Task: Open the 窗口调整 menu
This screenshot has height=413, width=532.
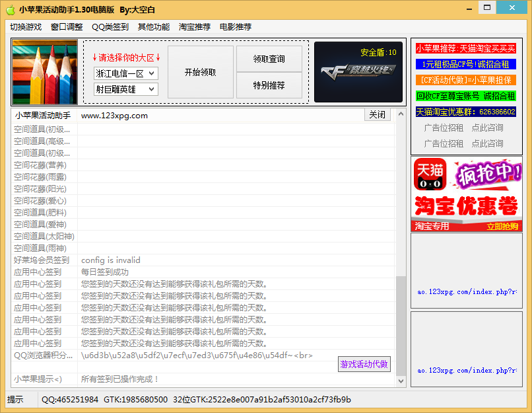Action: point(67,27)
